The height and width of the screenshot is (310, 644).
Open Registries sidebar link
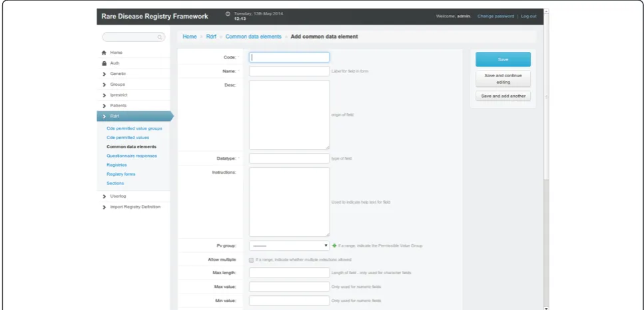[117, 165]
